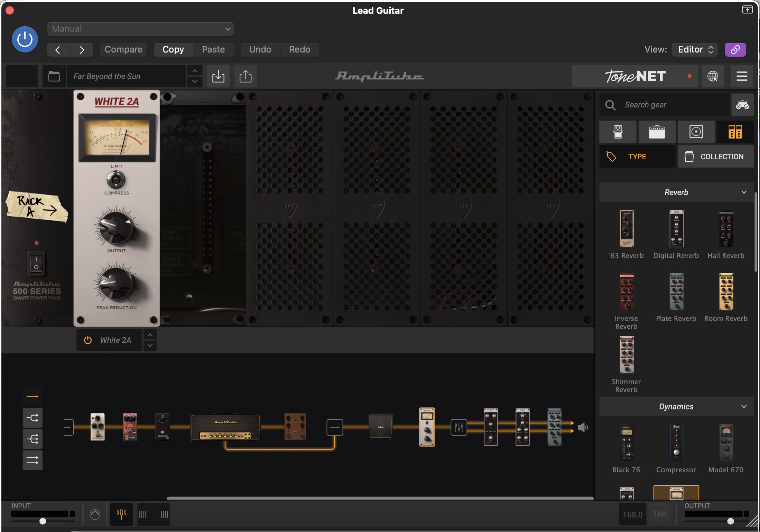Screen dimensions: 760x532
Task: Select the Far Beyond the Sun preset name
Action: coord(126,76)
